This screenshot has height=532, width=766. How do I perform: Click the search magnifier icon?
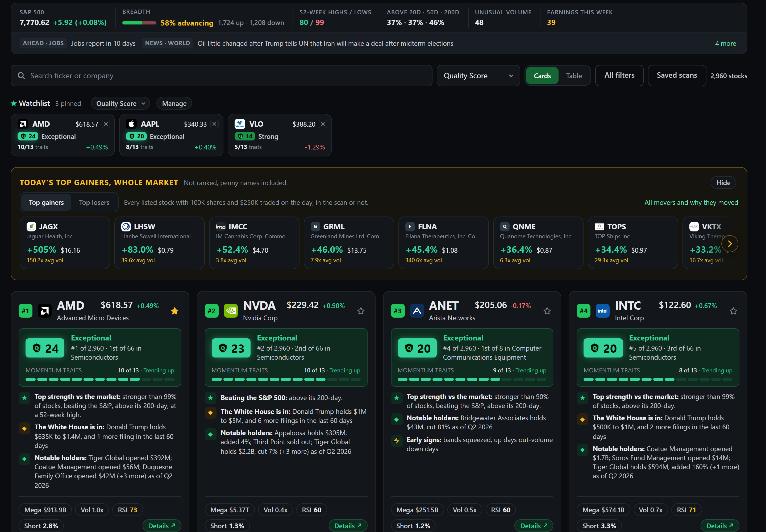click(21, 76)
